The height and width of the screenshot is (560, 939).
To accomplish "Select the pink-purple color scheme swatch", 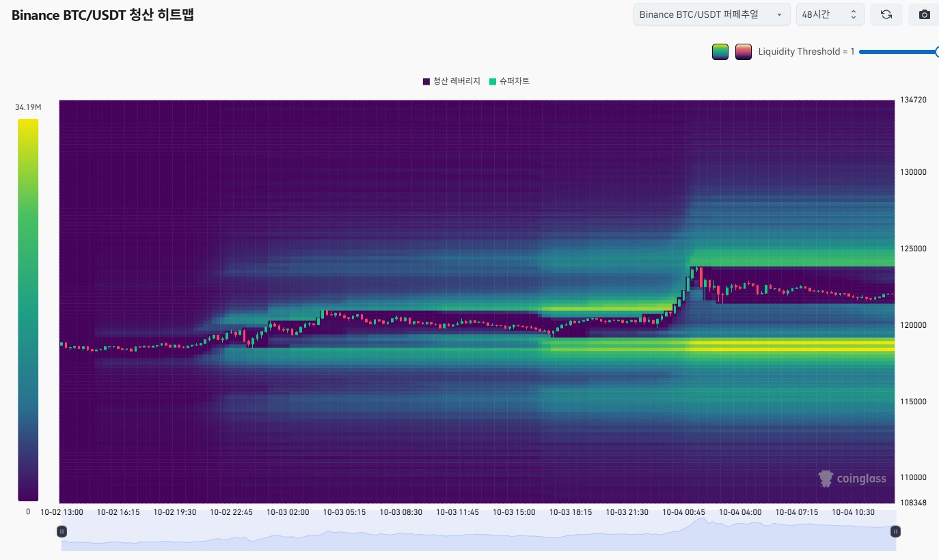I will tap(744, 52).
